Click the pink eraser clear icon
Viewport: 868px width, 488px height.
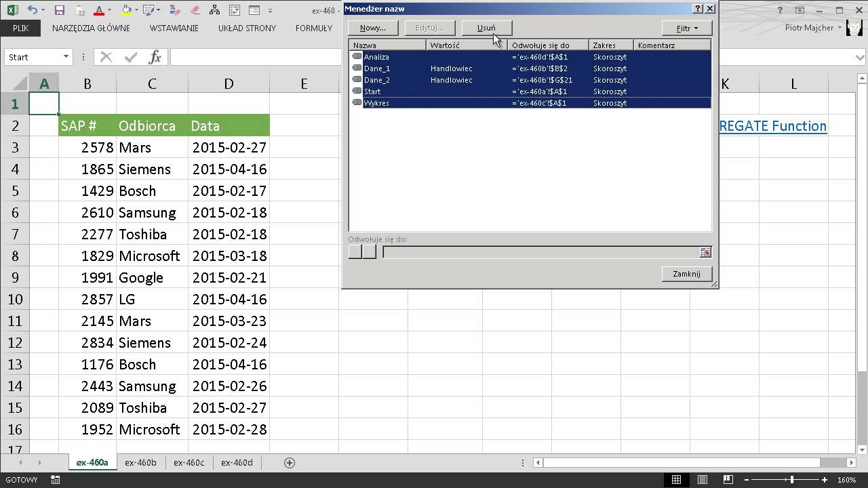point(195,10)
